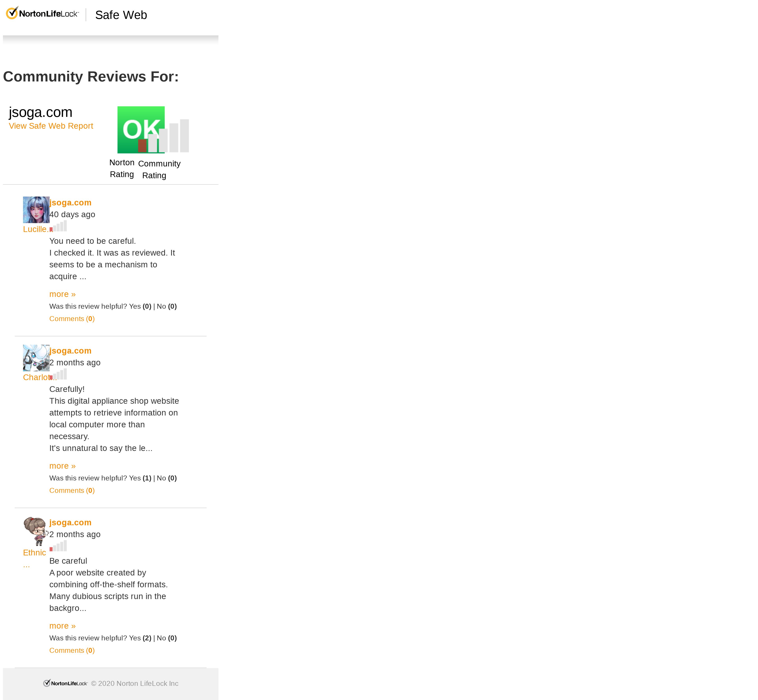Screen dimensions: 758x700
Task: Expand Lucille's review with more »
Action: tap(63, 294)
